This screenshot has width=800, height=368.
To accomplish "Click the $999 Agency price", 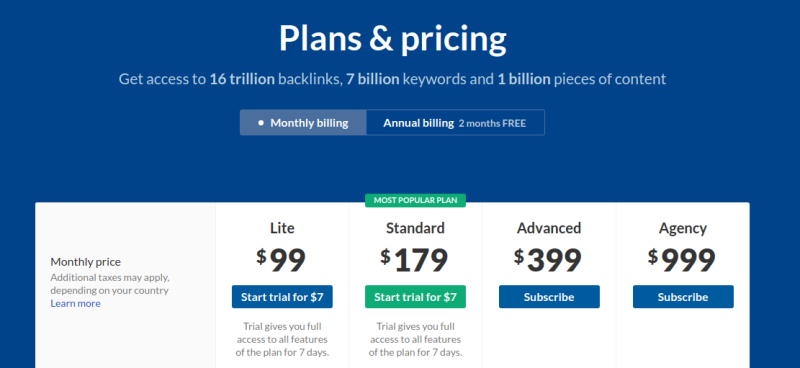I will point(682,260).
